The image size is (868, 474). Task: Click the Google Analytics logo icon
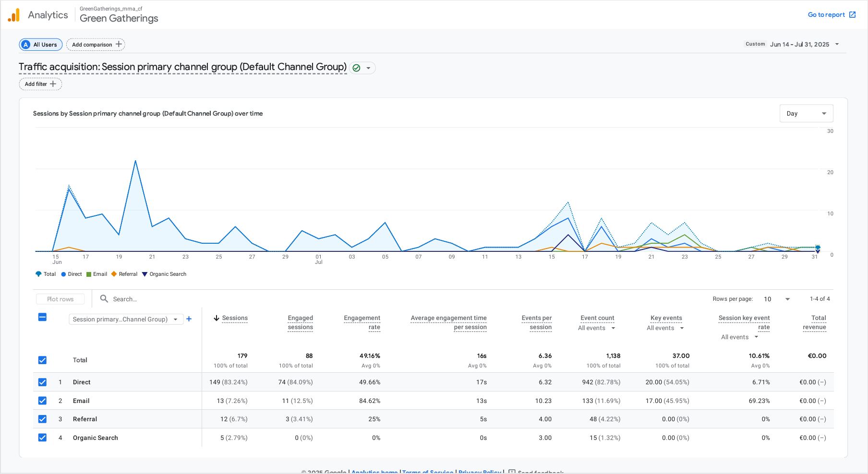pos(14,15)
